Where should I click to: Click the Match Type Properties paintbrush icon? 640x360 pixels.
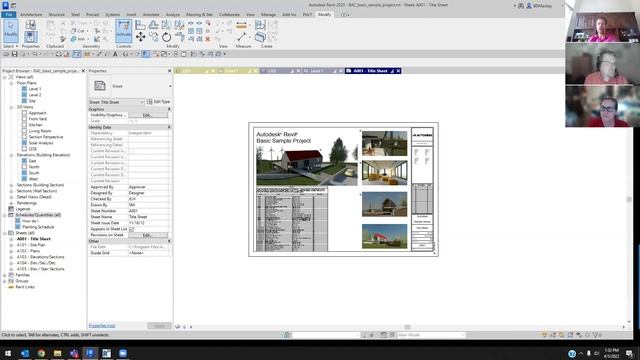(x=63, y=39)
